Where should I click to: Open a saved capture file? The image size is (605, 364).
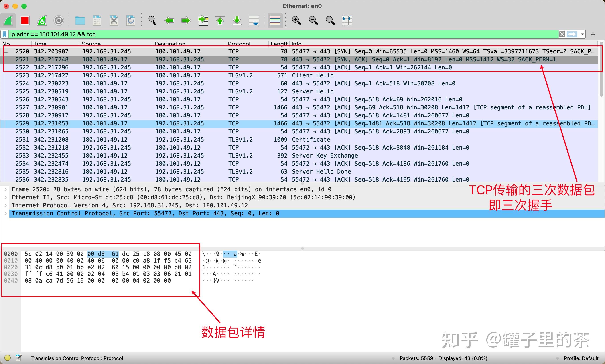80,20
